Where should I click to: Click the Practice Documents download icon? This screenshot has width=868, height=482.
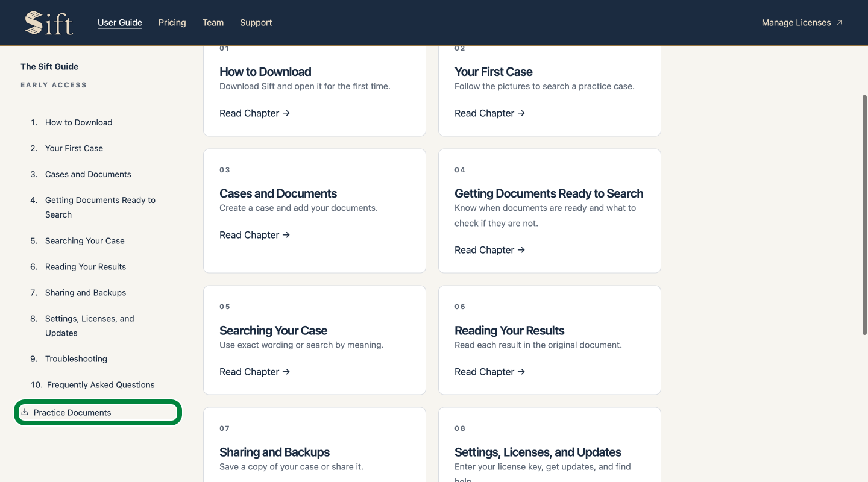[x=25, y=412]
